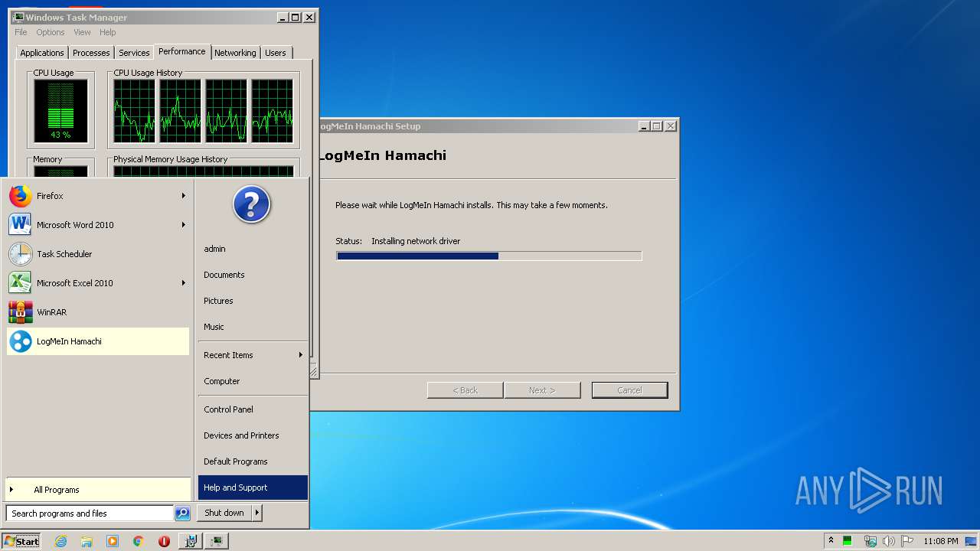Expand Microsoft Excel 2010 jump list arrow
The width and height of the screenshot is (980, 551).
coord(184,283)
